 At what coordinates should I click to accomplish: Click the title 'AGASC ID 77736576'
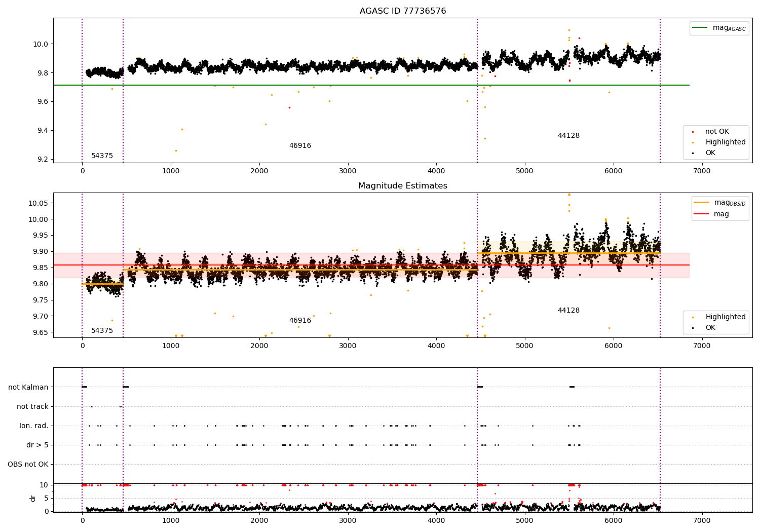click(x=403, y=11)
